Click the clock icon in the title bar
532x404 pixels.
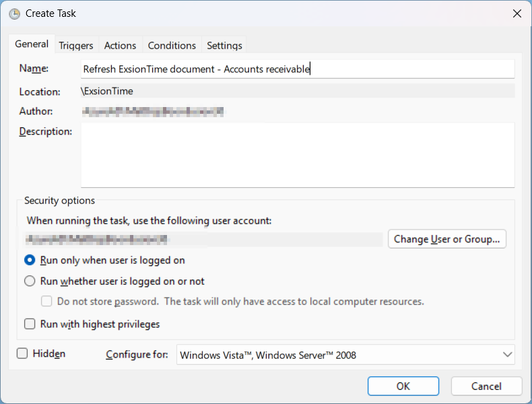tap(14, 13)
